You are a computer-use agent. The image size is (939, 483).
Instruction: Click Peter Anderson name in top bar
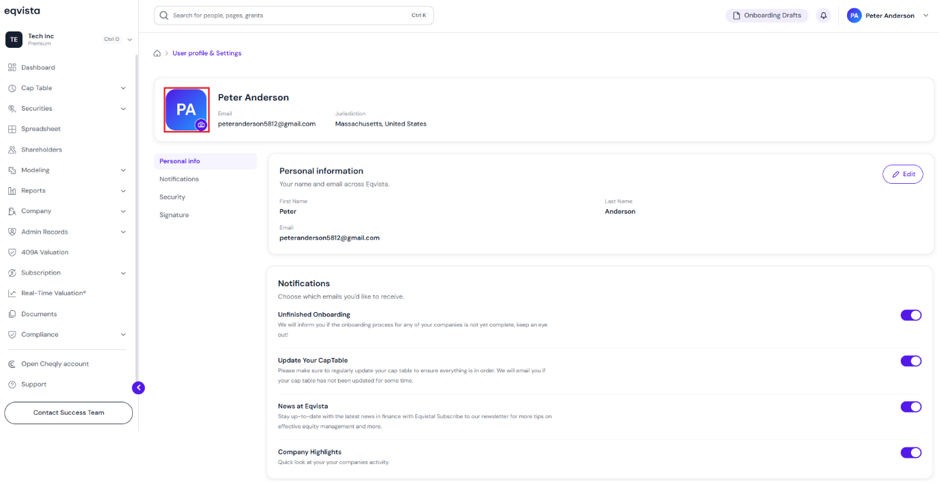coord(890,16)
